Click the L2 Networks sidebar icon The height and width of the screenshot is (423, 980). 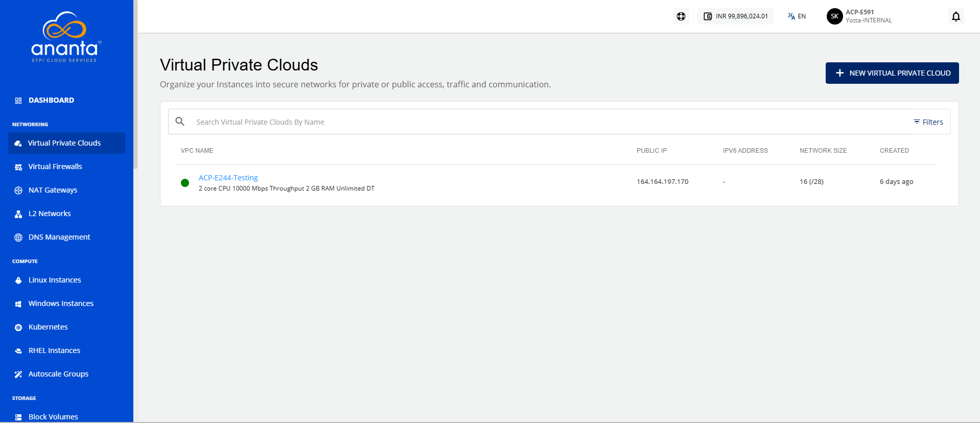(18, 214)
